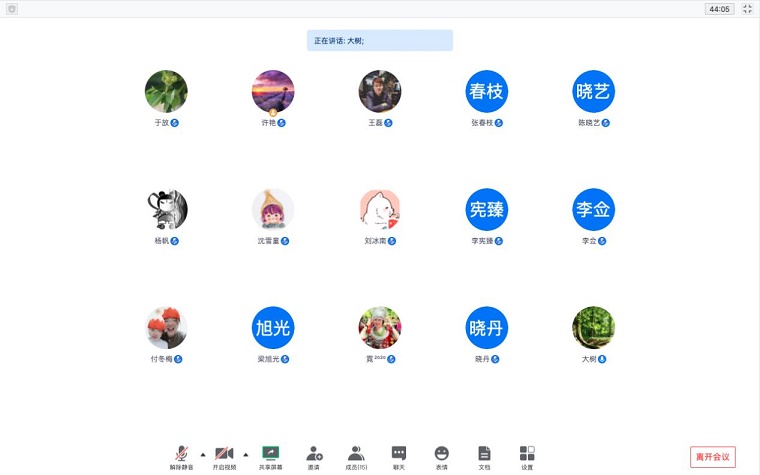Click the 44:05 meeting timer
The image size is (760, 475).
click(x=719, y=9)
